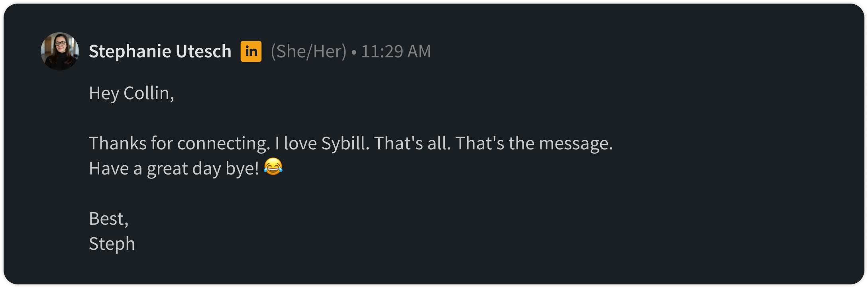
Task: Click the "Thanks for connecting." sentence
Action: pyautogui.click(x=180, y=143)
